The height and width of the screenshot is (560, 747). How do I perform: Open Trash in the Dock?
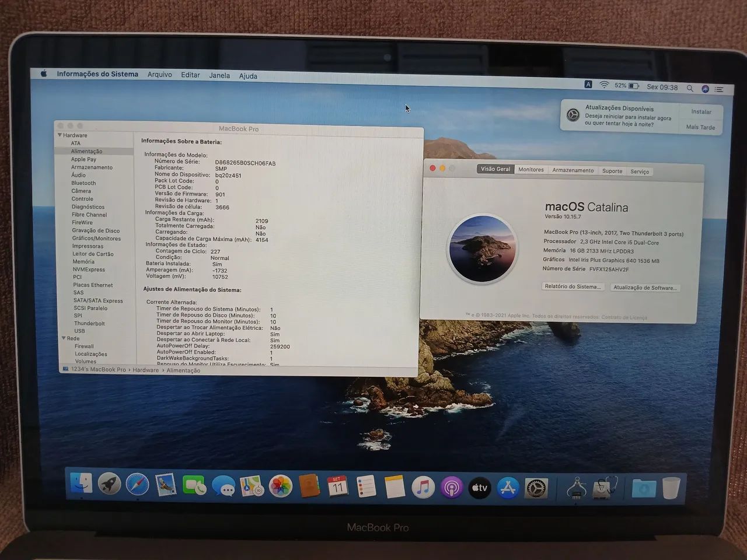pyautogui.click(x=671, y=488)
